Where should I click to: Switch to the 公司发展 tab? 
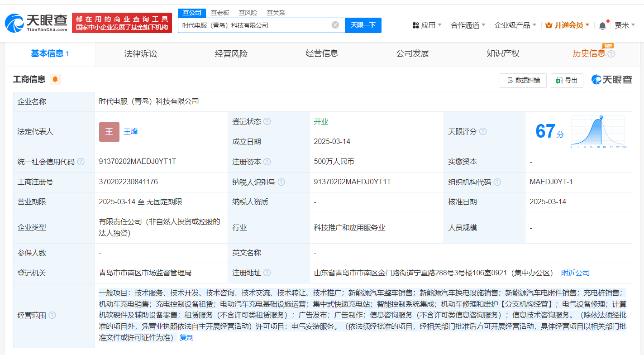pyautogui.click(x=412, y=54)
